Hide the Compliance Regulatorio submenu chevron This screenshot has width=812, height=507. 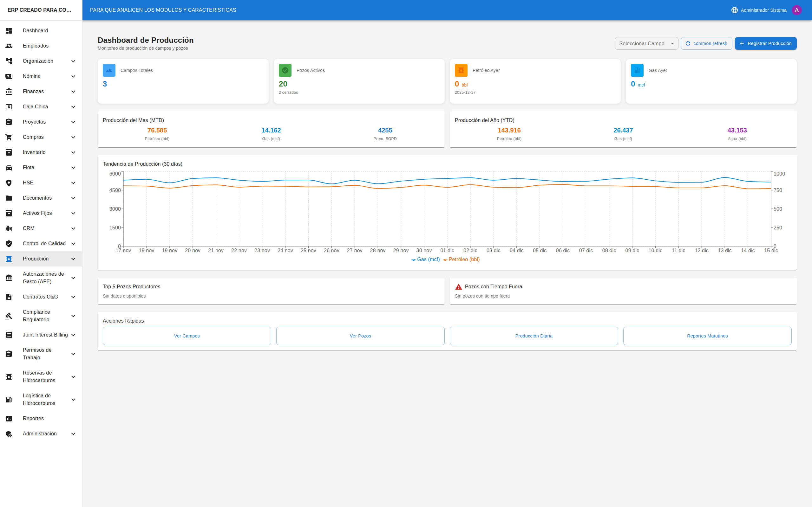[x=73, y=316]
